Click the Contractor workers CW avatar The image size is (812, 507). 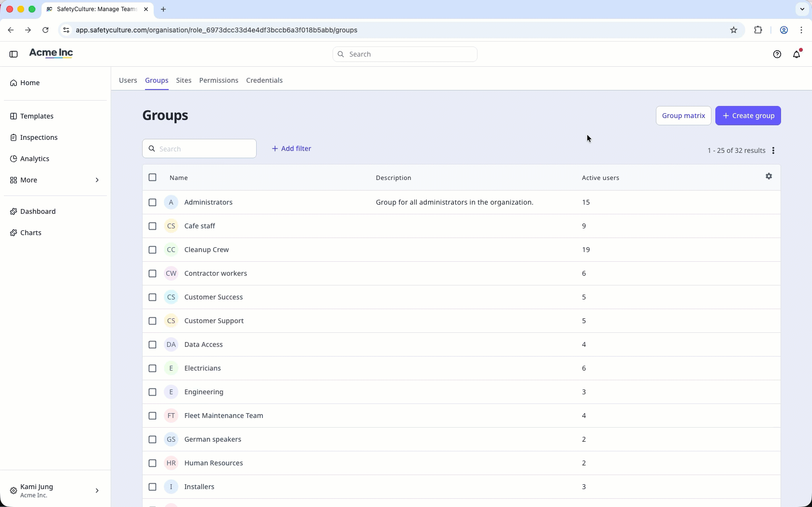tap(171, 273)
